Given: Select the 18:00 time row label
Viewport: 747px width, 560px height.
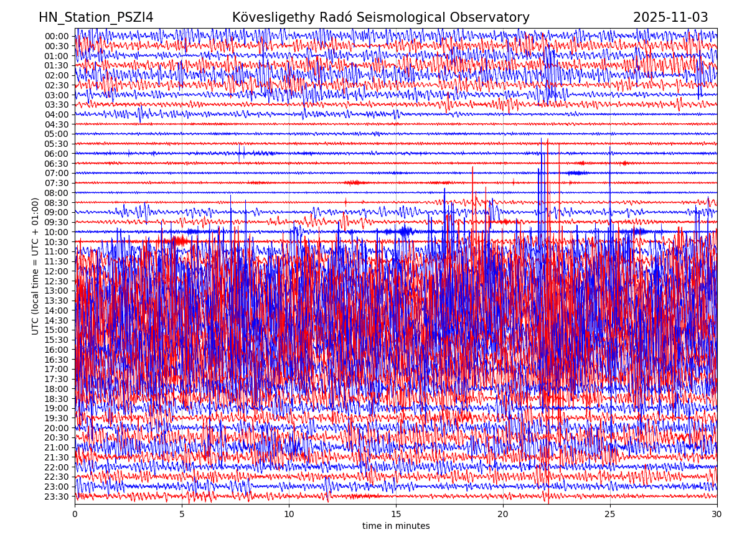Looking at the screenshot, I should tap(57, 389).
